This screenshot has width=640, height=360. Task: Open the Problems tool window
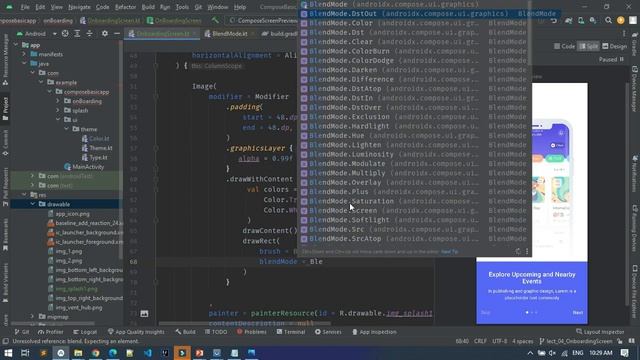tap(251, 332)
